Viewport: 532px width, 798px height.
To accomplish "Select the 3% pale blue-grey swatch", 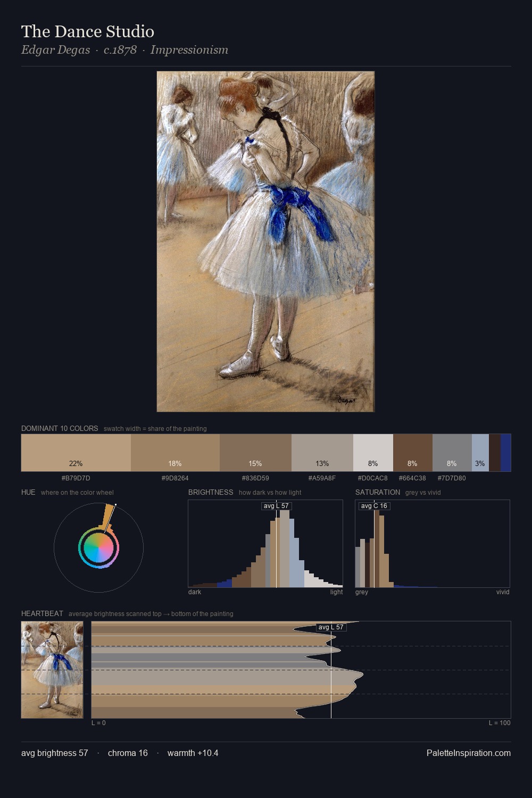I will [x=480, y=453].
